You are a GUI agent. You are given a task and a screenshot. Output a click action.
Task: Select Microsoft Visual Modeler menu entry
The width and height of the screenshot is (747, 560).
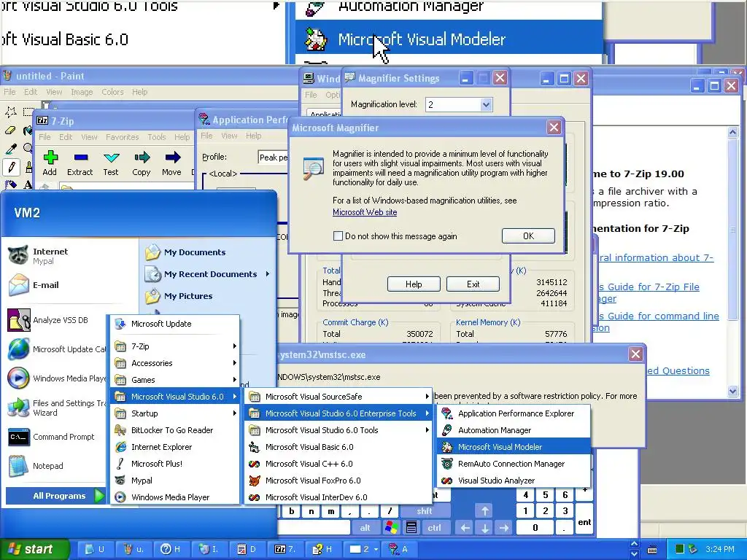514,447
